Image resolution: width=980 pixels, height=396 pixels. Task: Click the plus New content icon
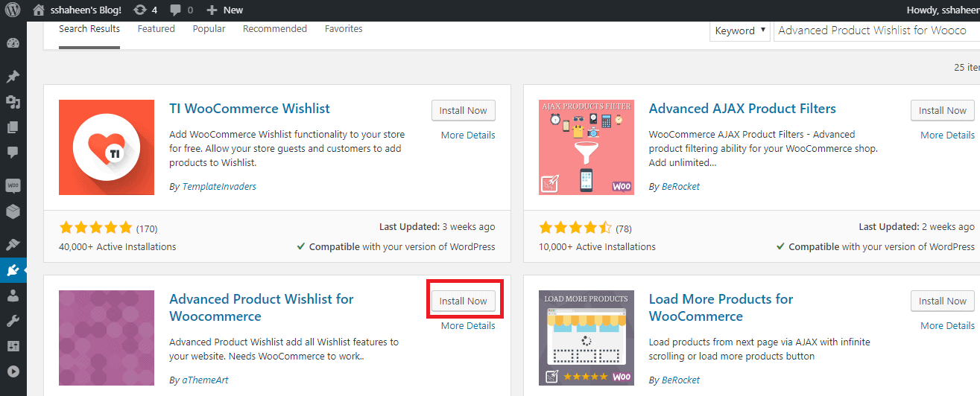click(212, 10)
